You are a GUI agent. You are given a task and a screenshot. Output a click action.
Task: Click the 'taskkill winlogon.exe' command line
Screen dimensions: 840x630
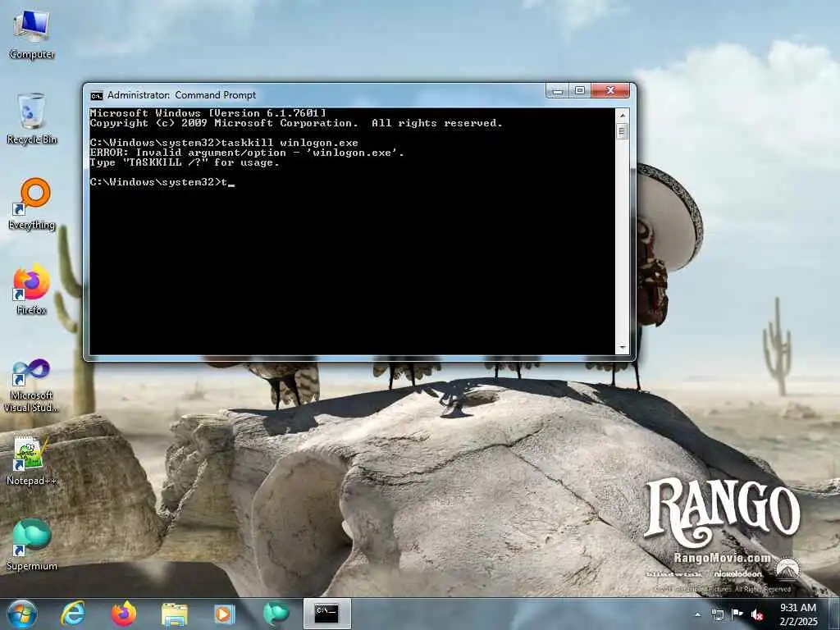tap(224, 143)
